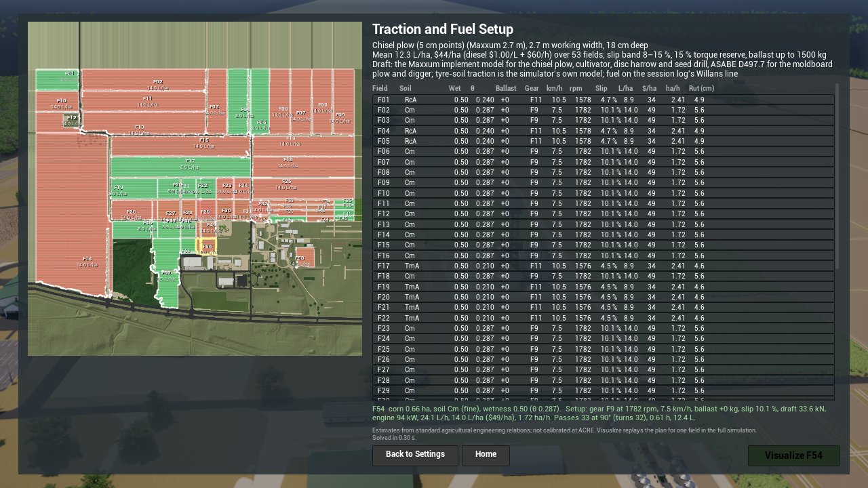Select the F01 row in the table
Viewport: 868px width, 488px height.
[x=604, y=100]
